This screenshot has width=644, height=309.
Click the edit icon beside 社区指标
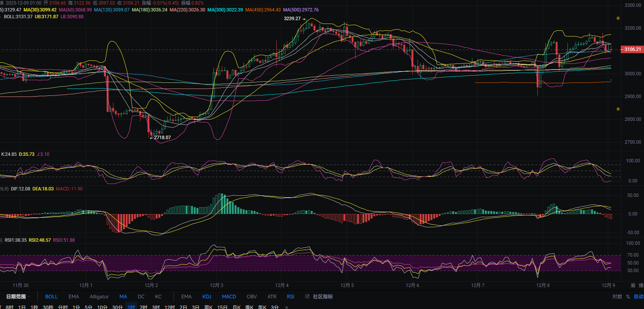click(307, 296)
